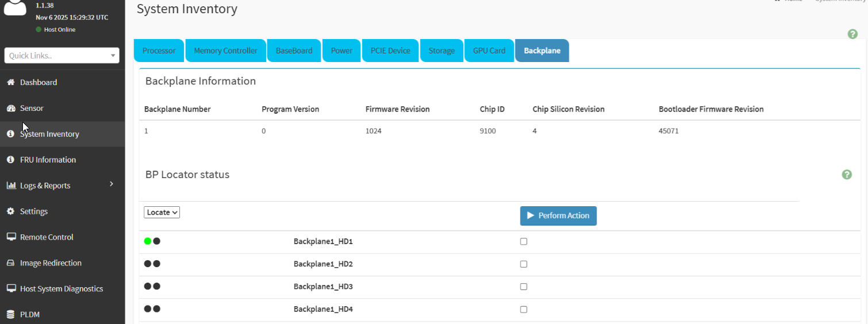The height and width of the screenshot is (324, 868).
Task: Check the Backplane1_HD1 checkbox
Action: pyautogui.click(x=524, y=242)
